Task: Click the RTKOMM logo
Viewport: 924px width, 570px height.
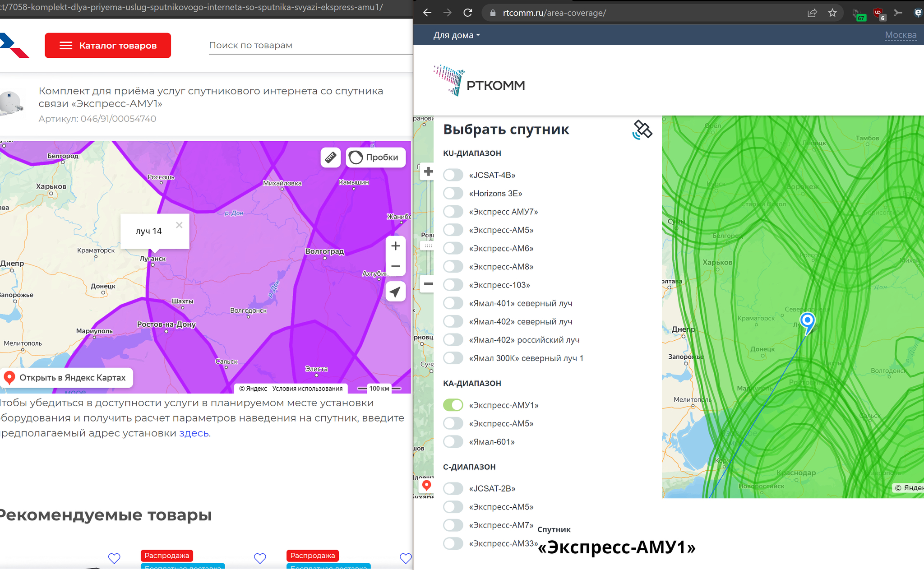Action: point(479,81)
